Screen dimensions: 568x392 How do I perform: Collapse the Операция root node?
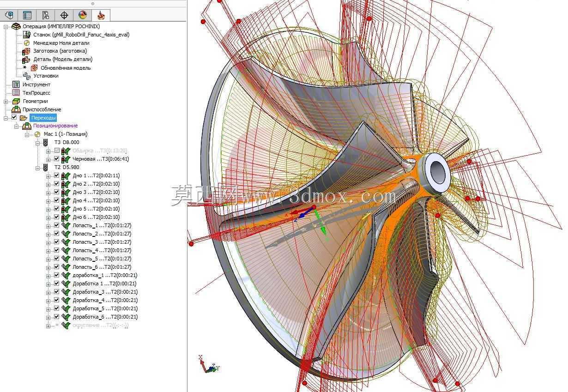click(x=6, y=26)
